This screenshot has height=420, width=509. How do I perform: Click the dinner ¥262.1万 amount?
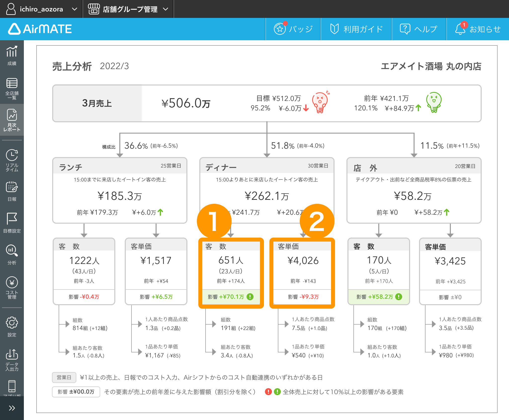267,196
